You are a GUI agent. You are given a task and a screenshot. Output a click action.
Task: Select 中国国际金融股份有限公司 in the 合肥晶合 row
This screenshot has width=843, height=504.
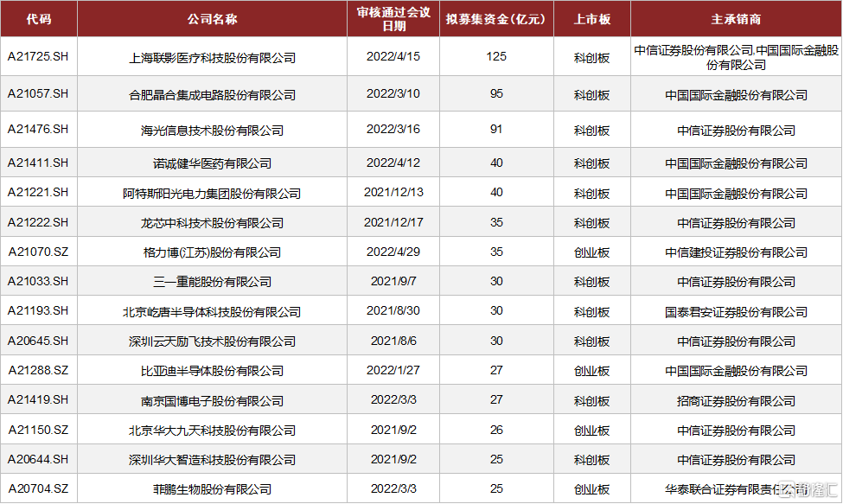737,95
